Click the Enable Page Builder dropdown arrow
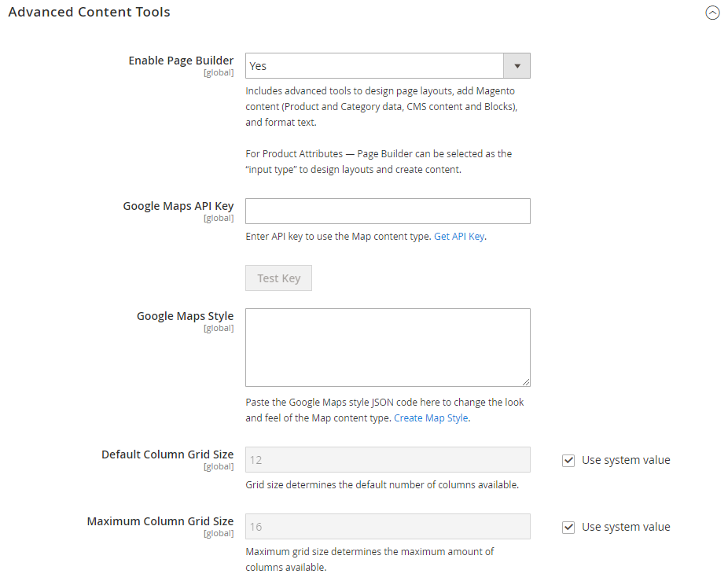 (x=517, y=66)
